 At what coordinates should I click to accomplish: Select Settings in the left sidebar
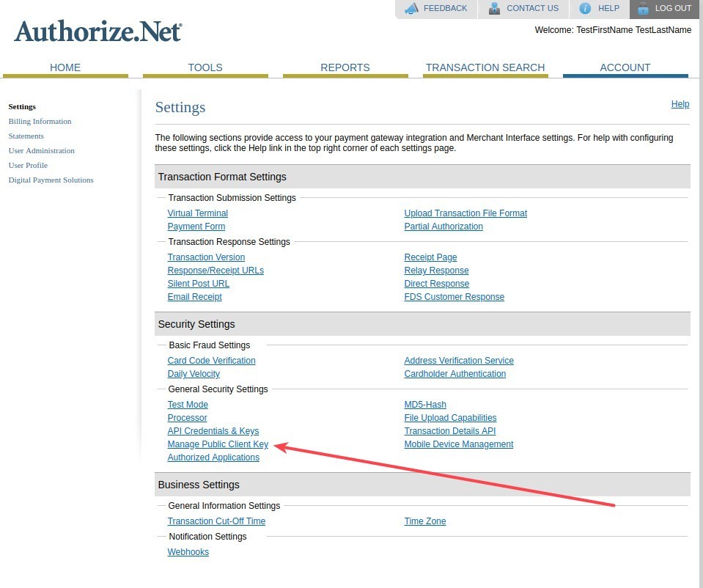tap(22, 107)
